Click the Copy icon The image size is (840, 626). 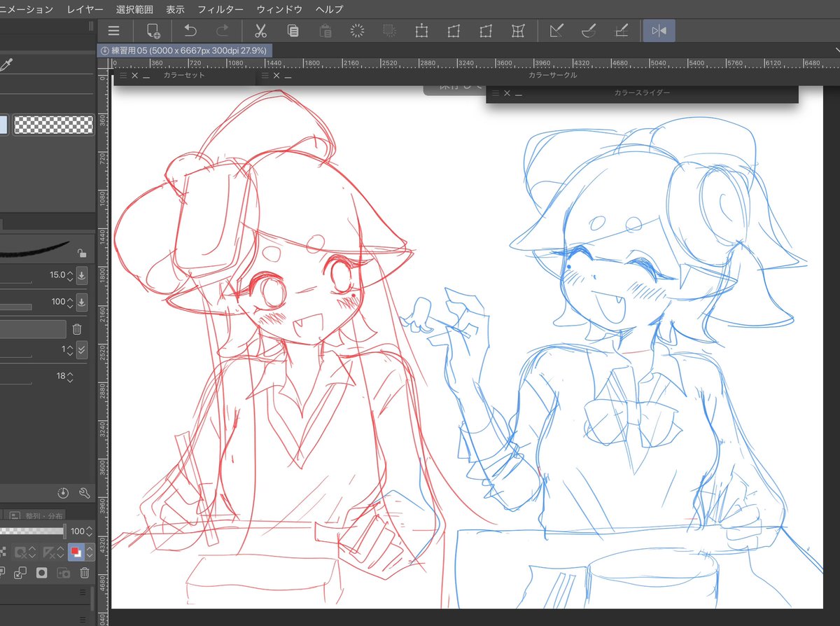[x=293, y=30]
